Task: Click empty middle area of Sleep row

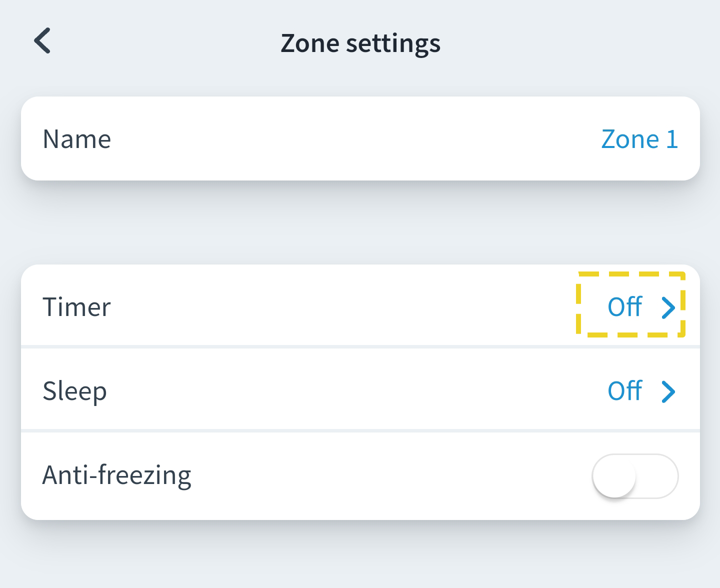Action: tap(350, 391)
